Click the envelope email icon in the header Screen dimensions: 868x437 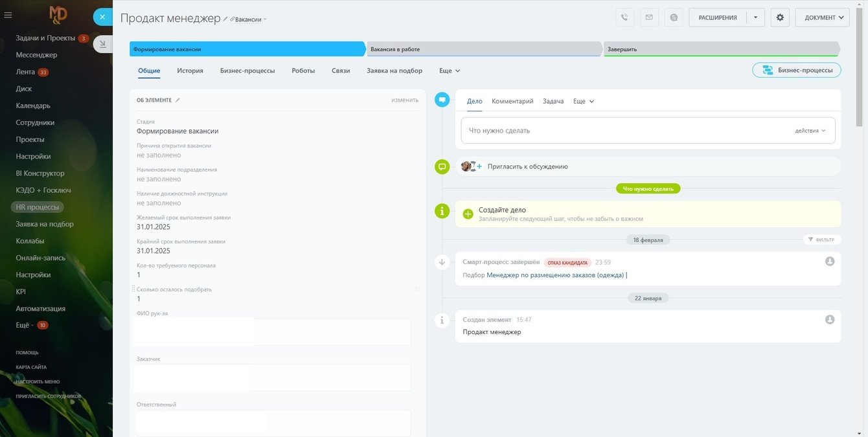click(x=649, y=17)
